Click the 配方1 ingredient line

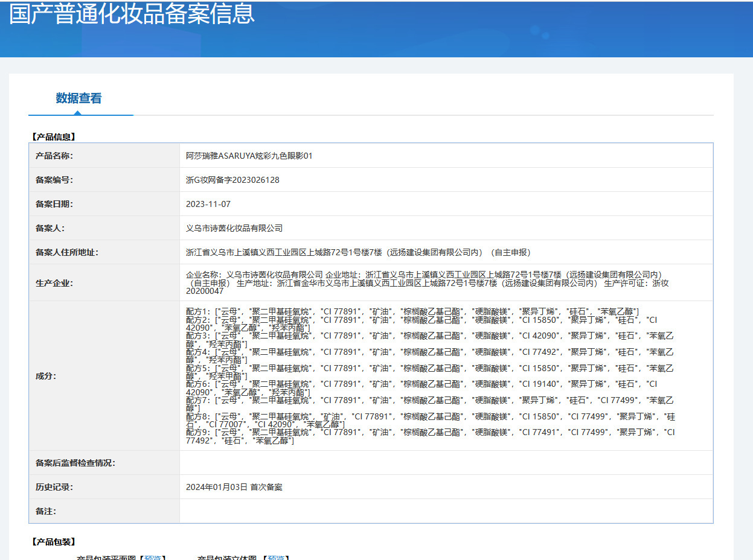point(412,311)
